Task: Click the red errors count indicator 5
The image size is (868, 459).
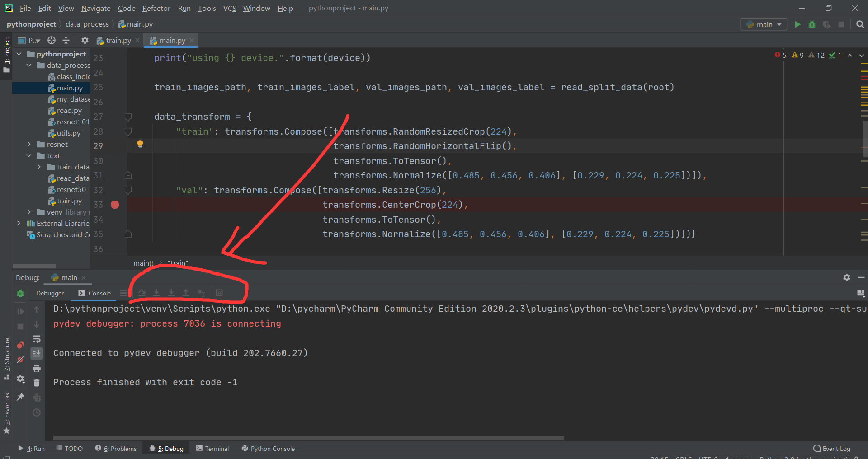Action: 781,55
